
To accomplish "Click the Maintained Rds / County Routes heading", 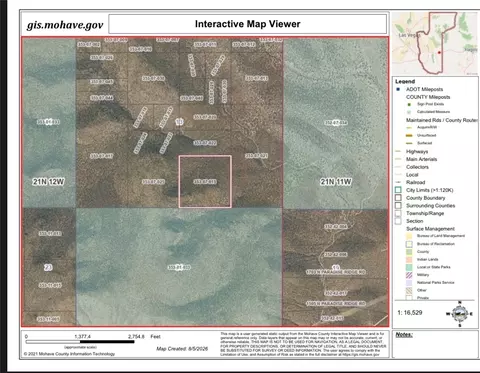I will [442, 120].
